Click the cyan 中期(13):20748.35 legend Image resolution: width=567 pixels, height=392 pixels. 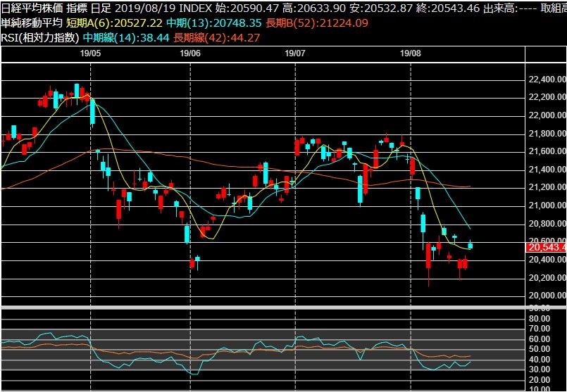[x=213, y=23]
